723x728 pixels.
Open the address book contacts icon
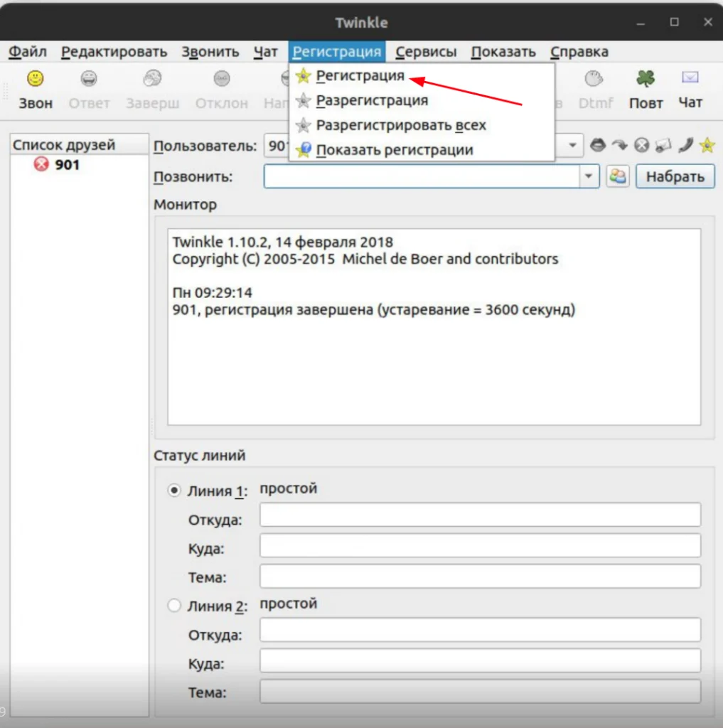click(618, 176)
